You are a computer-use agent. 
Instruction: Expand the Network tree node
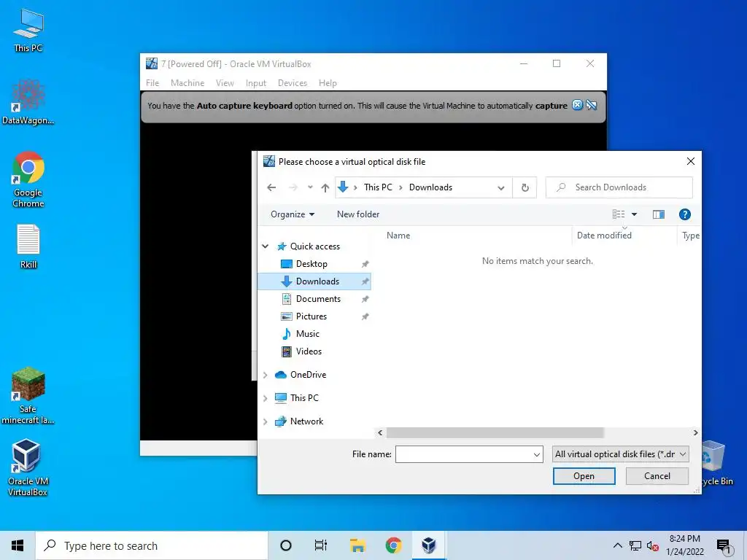pos(266,421)
